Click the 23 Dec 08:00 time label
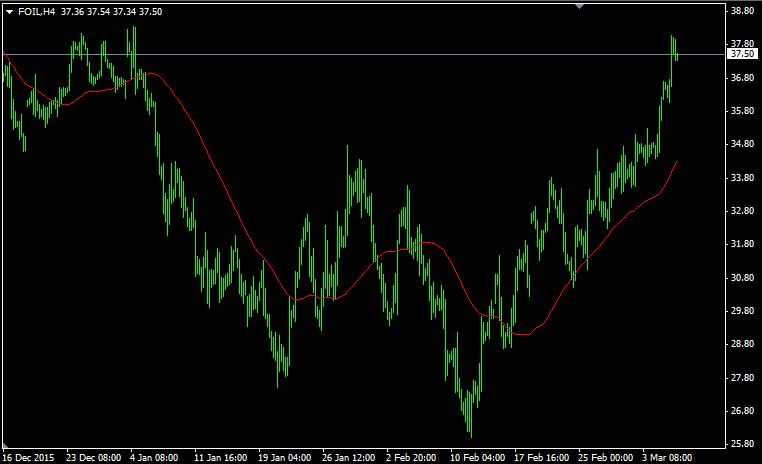The width and height of the screenshot is (762, 464). 93,458
